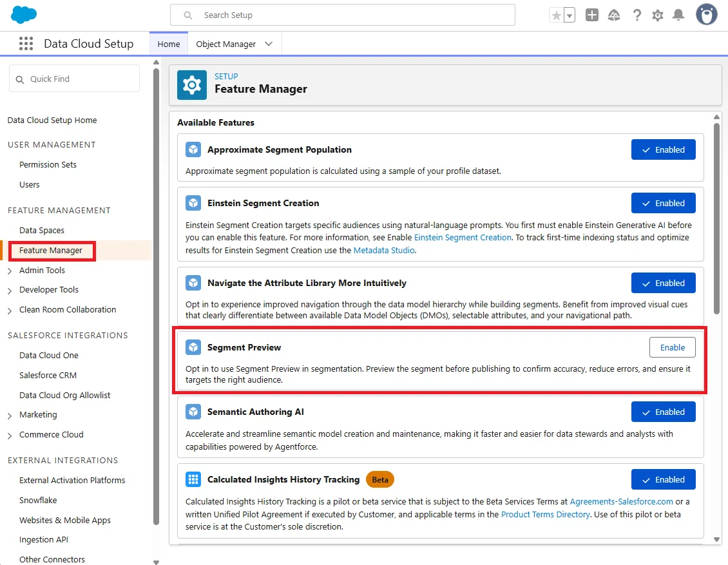
Task: Click the features list scroll-down arrow
Action: (x=716, y=539)
